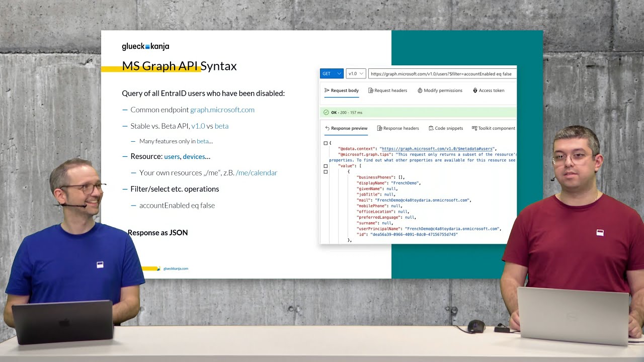Viewport: 644px width, 362px height.
Task: Click the "Filter/select etc. operations" bullet
Action: [x=175, y=189]
